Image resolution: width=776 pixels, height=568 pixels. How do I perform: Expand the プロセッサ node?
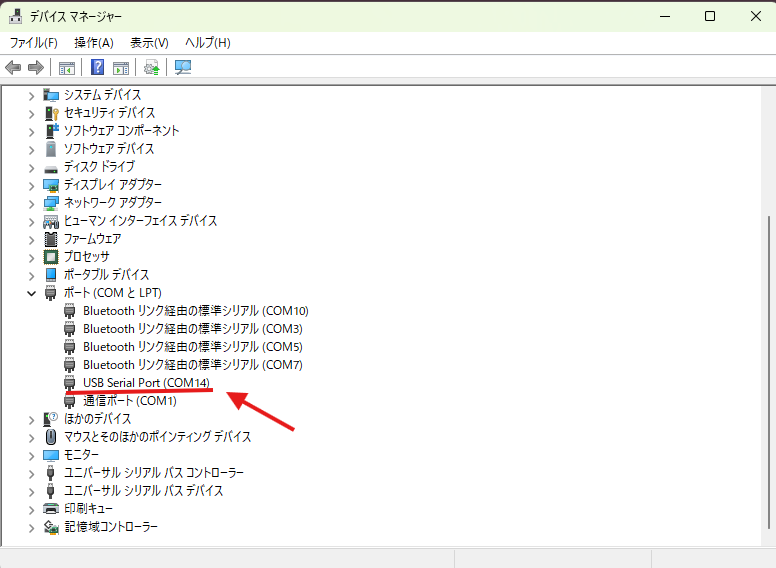(x=31, y=258)
